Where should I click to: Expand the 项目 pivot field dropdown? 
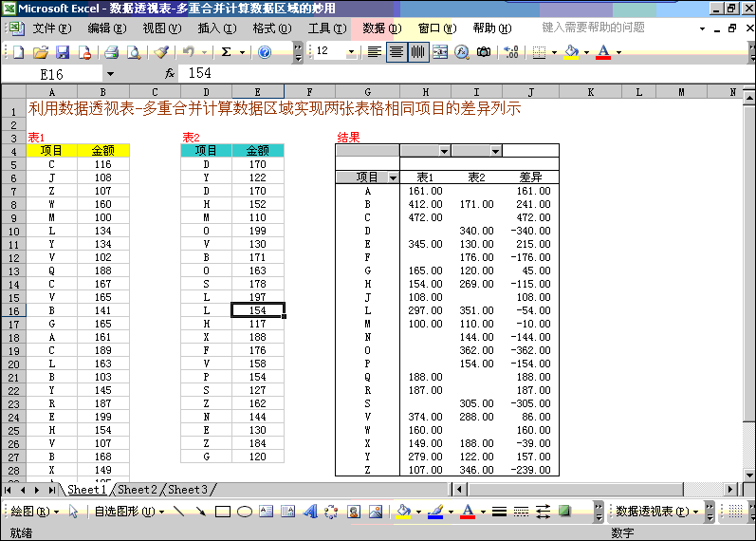point(393,177)
